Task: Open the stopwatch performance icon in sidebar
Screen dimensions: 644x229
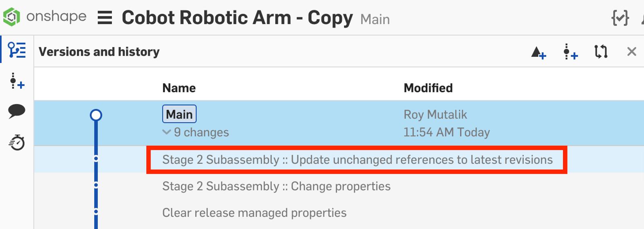Action: tap(17, 142)
